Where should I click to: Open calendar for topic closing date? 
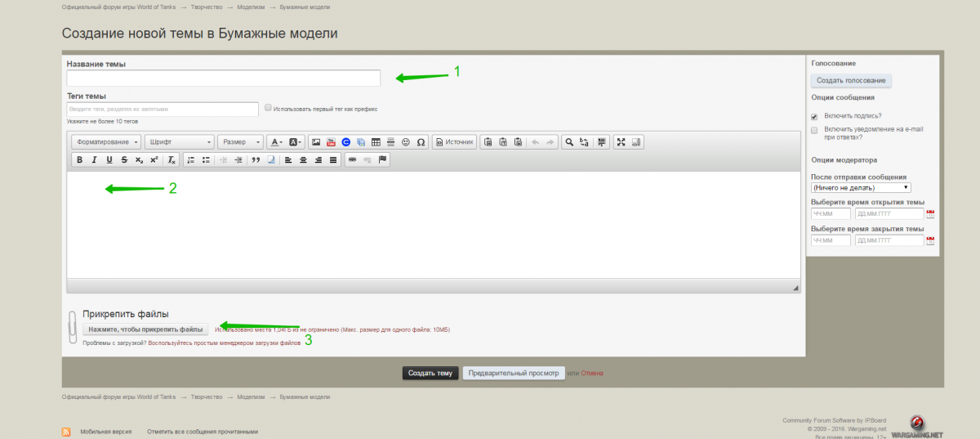point(930,241)
